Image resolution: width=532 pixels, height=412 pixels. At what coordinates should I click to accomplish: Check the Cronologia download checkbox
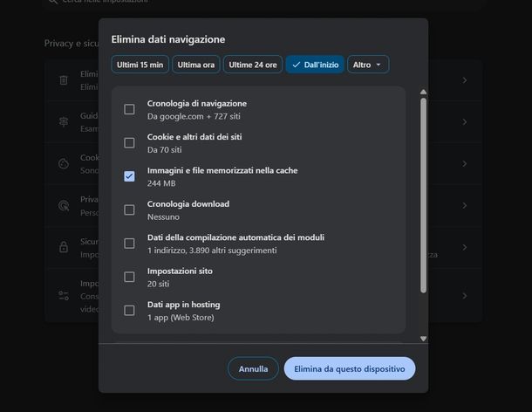pyautogui.click(x=129, y=209)
